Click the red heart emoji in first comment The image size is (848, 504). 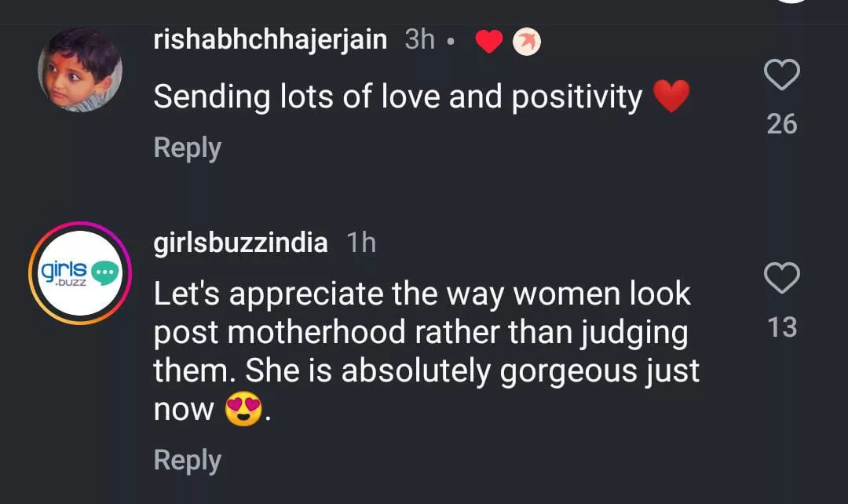671,97
